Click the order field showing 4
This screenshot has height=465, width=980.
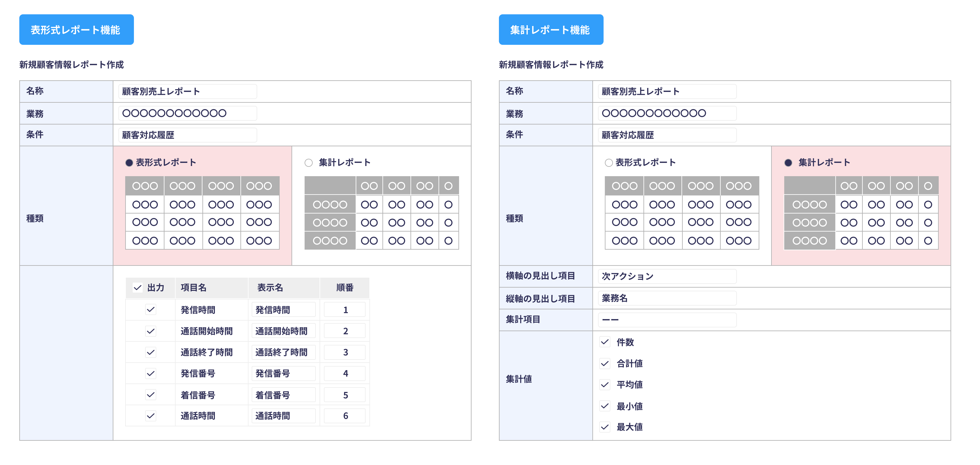(x=345, y=373)
